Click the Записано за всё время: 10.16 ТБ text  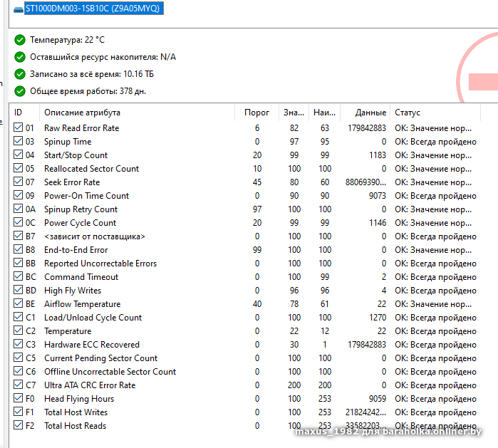[92, 74]
